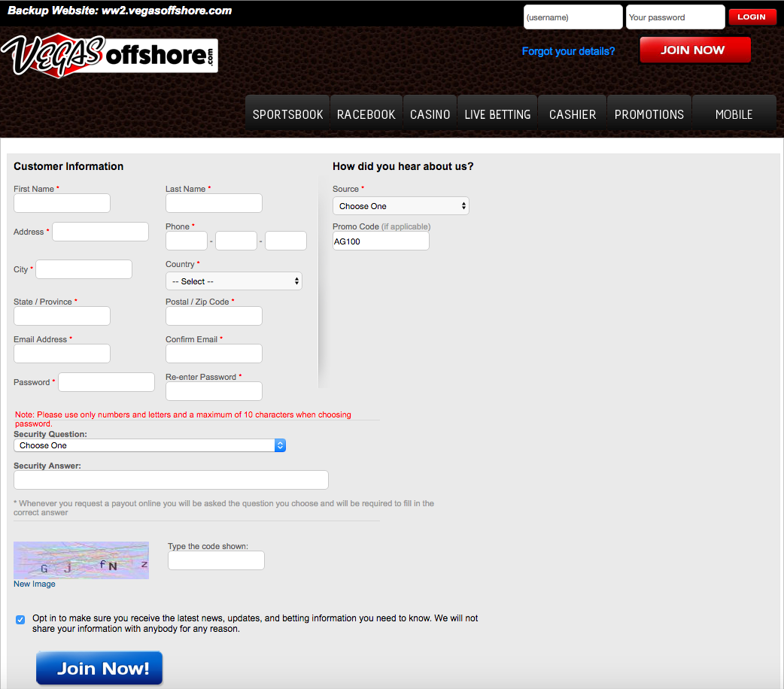
Task: Click the Vegas Offshore logo
Action: 110,55
